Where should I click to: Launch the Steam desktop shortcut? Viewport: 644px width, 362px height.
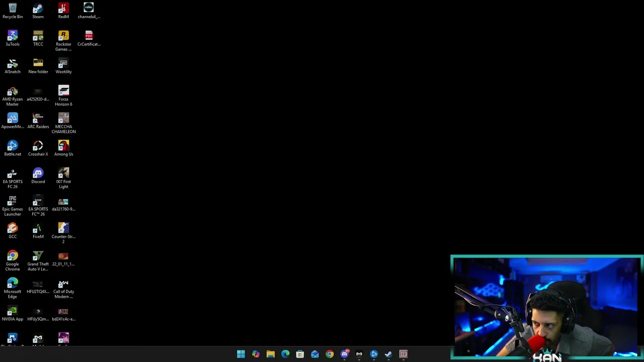38,11
